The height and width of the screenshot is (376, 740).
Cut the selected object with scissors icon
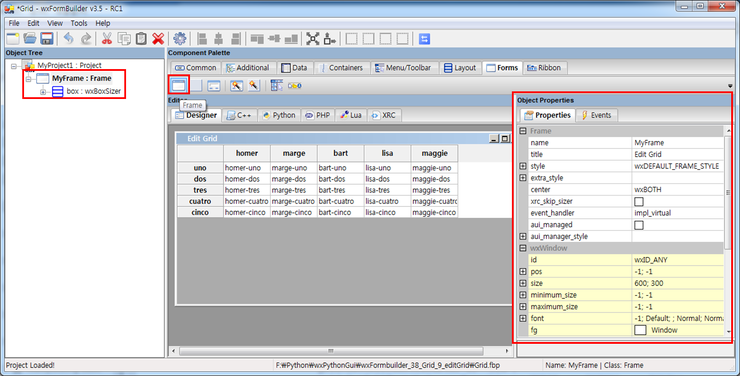(107, 39)
